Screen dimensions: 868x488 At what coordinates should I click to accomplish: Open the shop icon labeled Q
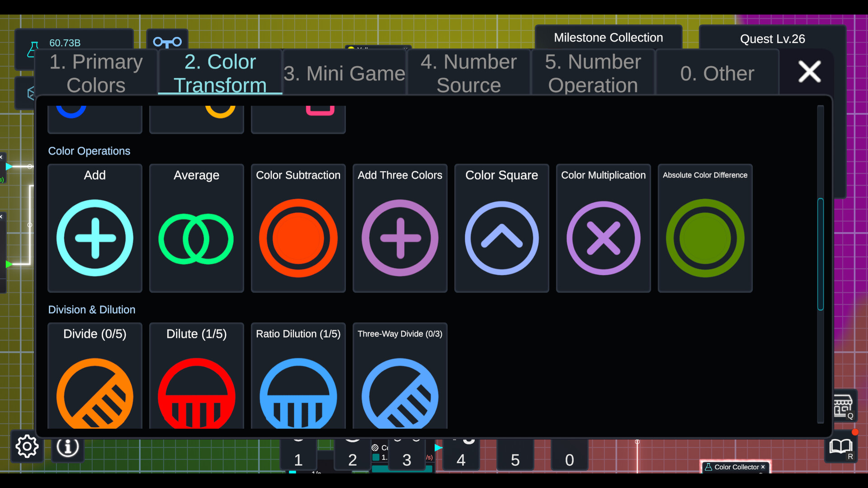click(844, 406)
